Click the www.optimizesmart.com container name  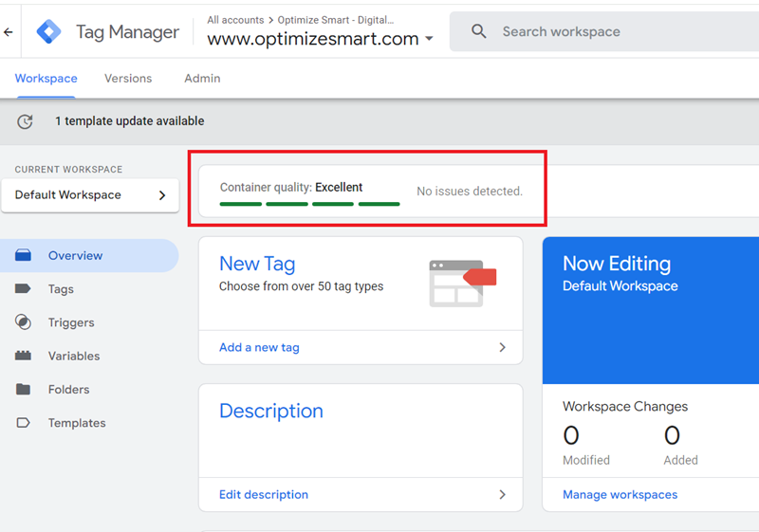coord(313,39)
